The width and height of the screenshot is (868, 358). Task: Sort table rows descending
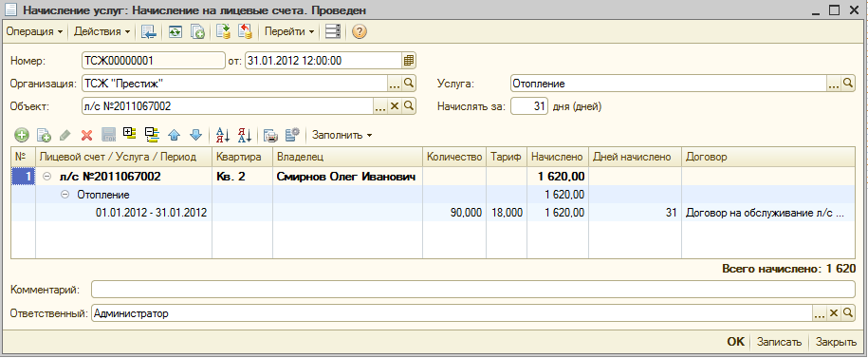[x=245, y=135]
